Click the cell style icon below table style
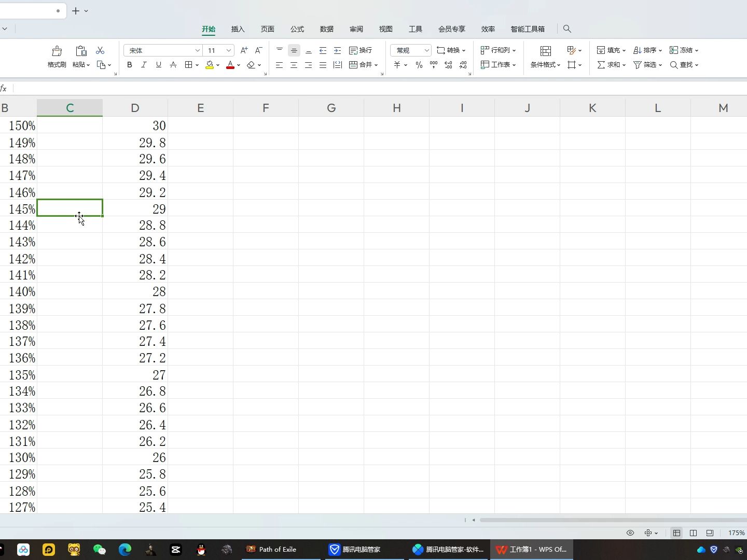The width and height of the screenshot is (747, 560). pos(572,65)
